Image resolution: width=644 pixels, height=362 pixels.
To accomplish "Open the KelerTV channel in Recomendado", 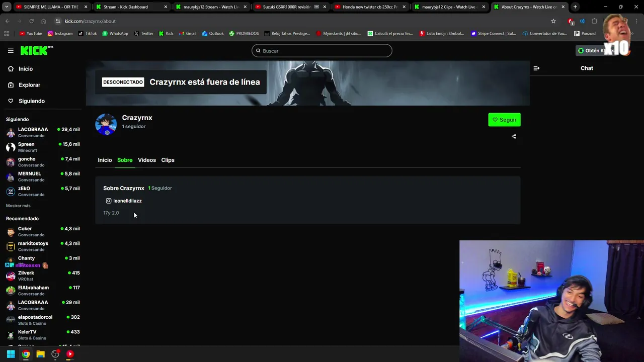I will (43, 334).
